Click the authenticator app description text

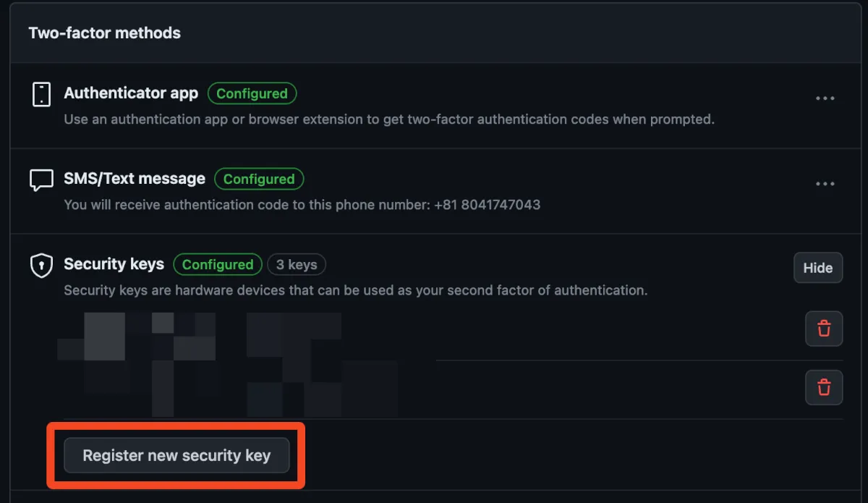tap(389, 119)
